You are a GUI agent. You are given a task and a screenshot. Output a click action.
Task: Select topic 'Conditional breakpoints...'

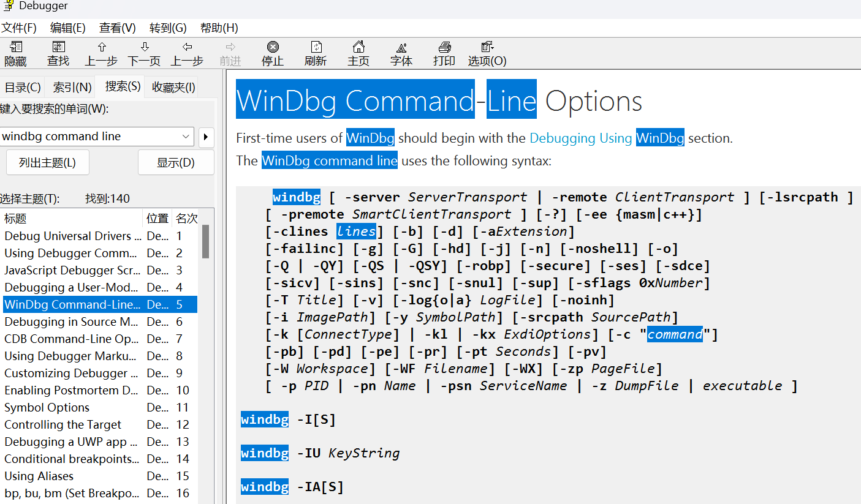tap(100, 459)
